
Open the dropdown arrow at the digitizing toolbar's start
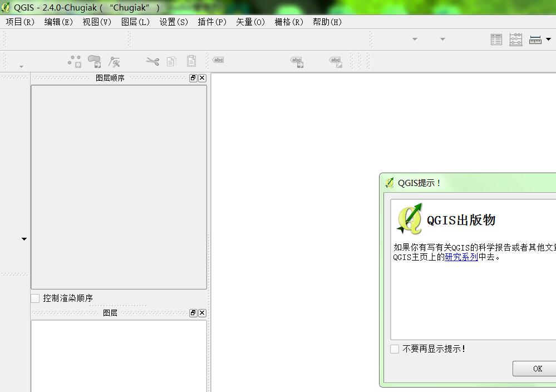point(21,66)
